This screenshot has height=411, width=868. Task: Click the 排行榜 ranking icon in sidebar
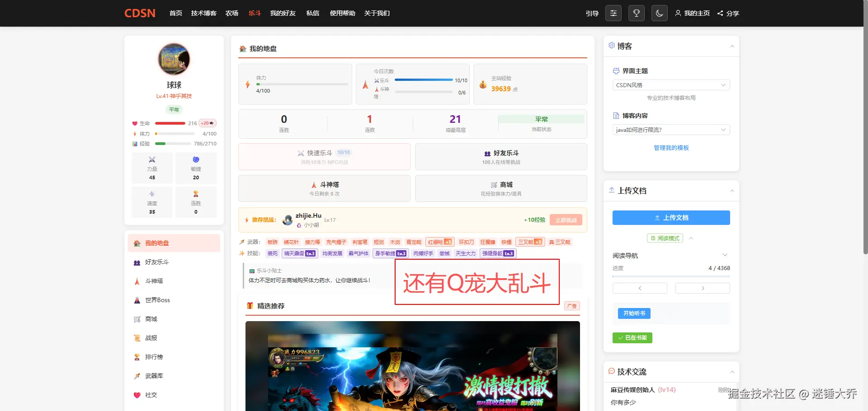[137, 357]
